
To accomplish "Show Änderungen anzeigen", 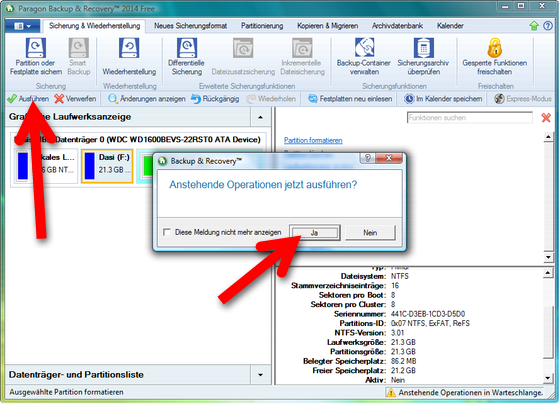I will click(147, 99).
